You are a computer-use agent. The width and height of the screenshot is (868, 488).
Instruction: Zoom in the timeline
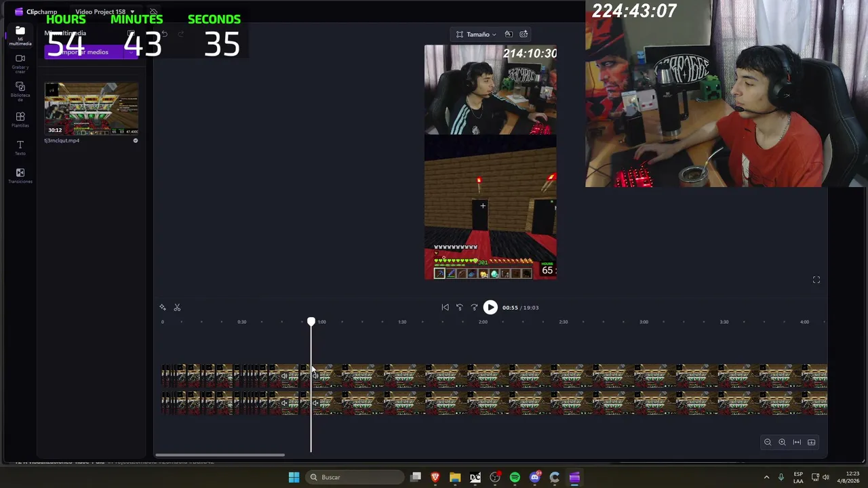pos(782,443)
